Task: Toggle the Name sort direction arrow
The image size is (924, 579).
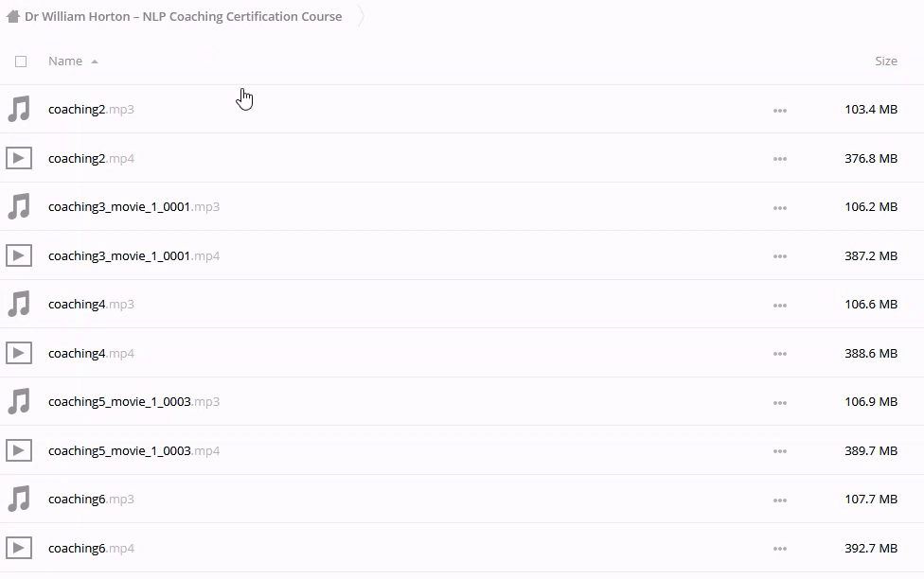Action: tap(95, 61)
